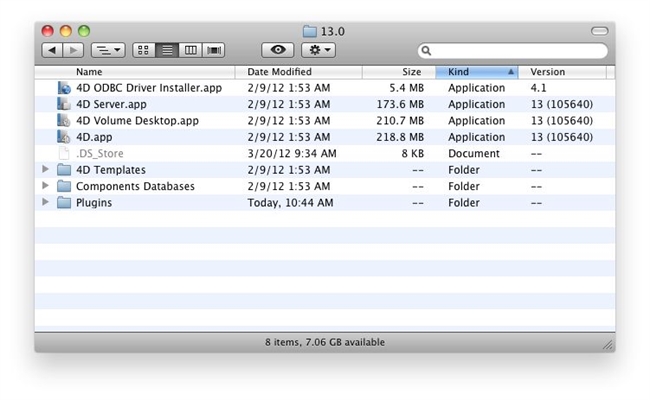Open the Action gear dropdown menu
This screenshot has height=400, width=650.
(318, 50)
